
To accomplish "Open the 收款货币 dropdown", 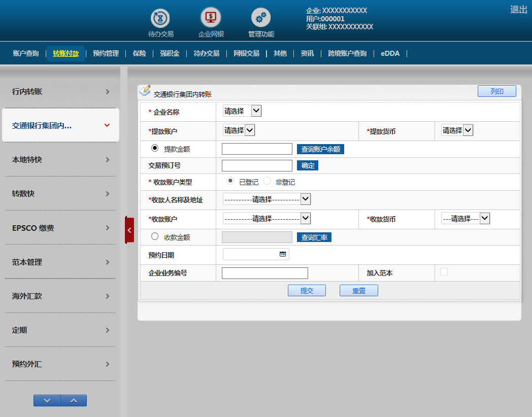I will pyautogui.click(x=465, y=218).
